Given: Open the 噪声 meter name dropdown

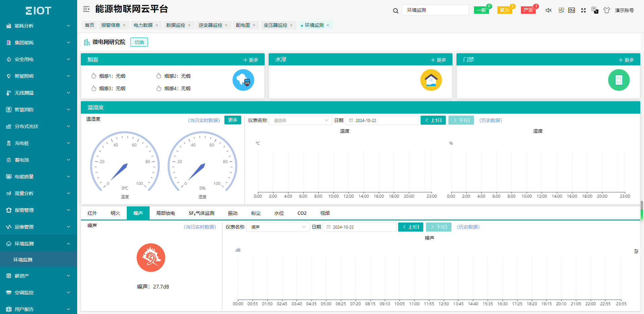Looking at the screenshot, I should pyautogui.click(x=278, y=227).
